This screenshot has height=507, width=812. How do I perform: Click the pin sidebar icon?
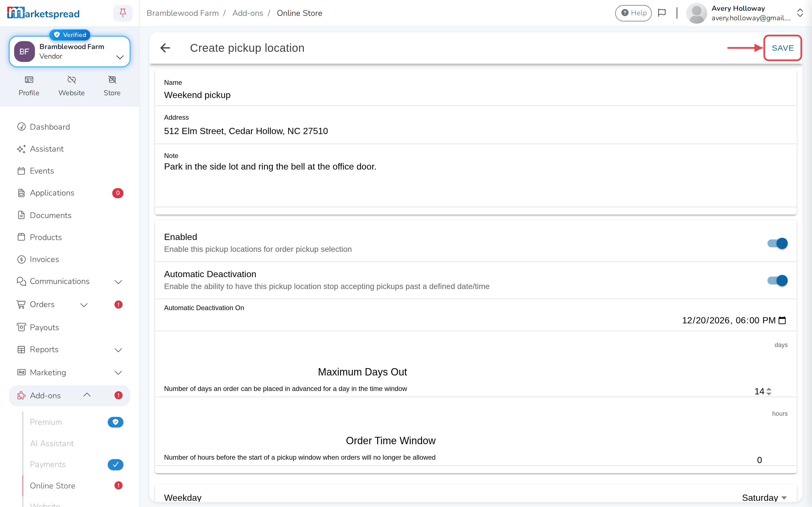(123, 13)
